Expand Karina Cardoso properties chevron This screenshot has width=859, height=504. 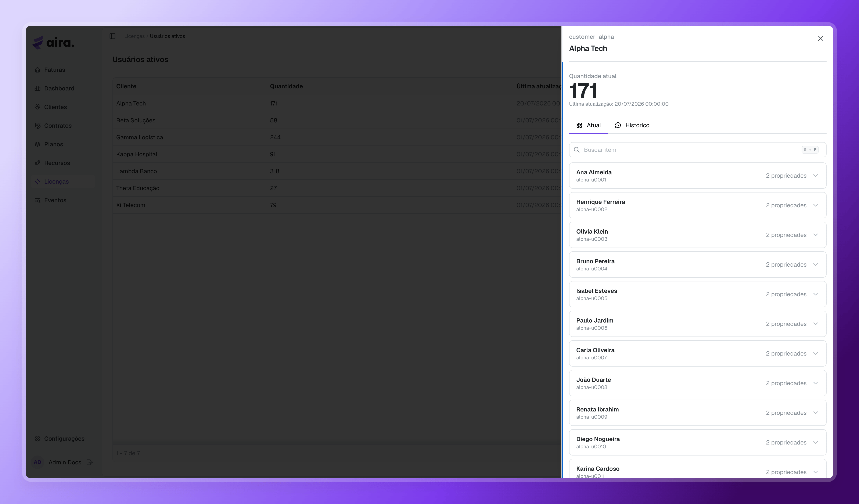pyautogui.click(x=816, y=472)
